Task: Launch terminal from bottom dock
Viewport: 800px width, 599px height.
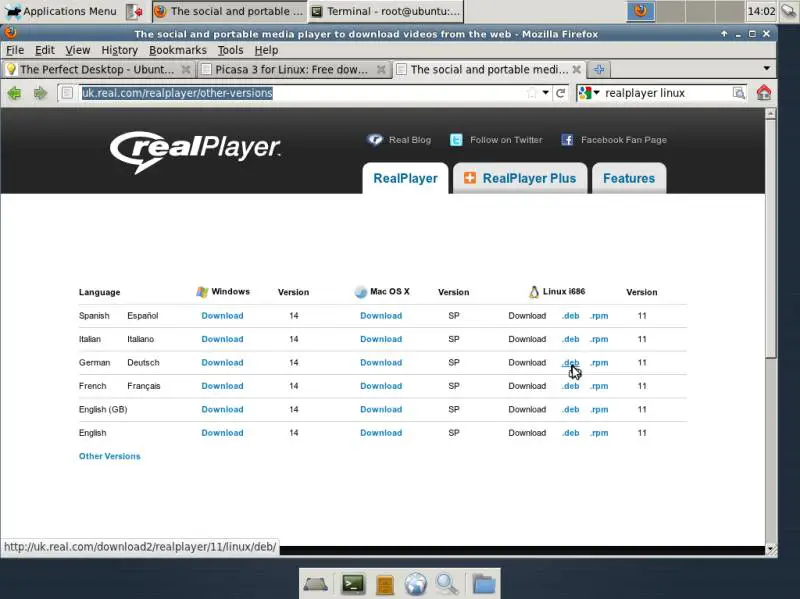Action: click(x=353, y=584)
